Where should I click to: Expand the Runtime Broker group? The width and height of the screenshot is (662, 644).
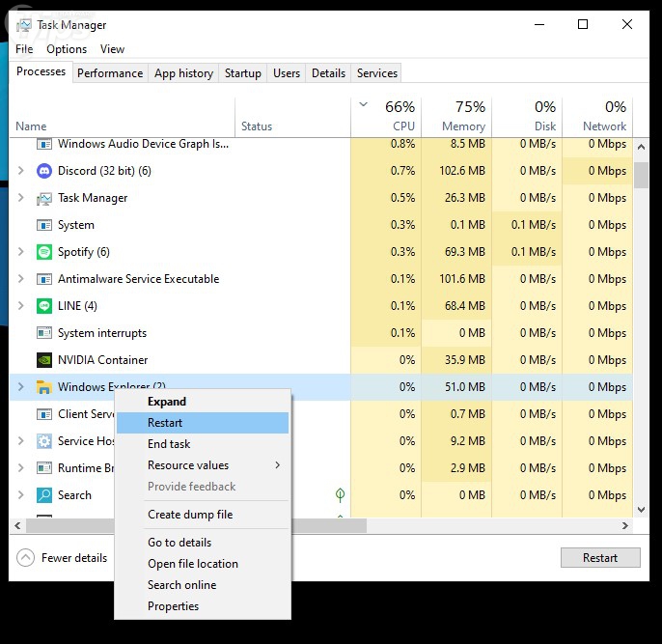(20, 468)
